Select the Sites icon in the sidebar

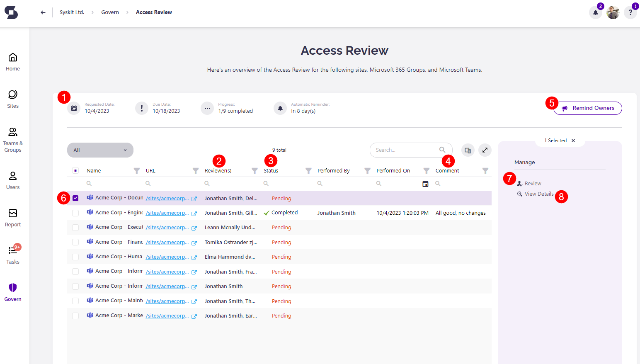12,99
